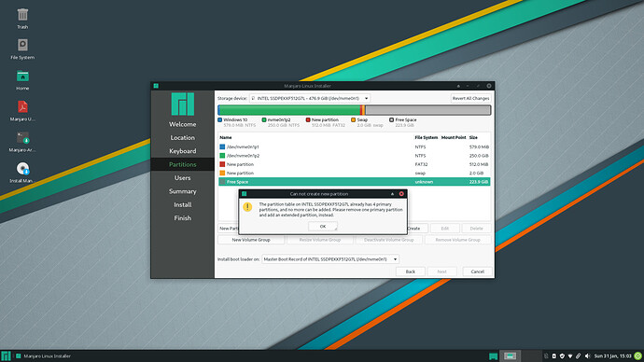Screen dimensions: 644x362
Task: Select the /dev/nvme0n1p1 partition row
Action: 354,146
